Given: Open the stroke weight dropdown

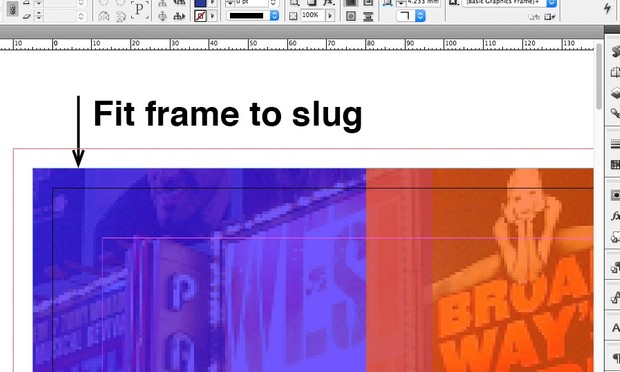Looking at the screenshot, I should click(274, 3).
